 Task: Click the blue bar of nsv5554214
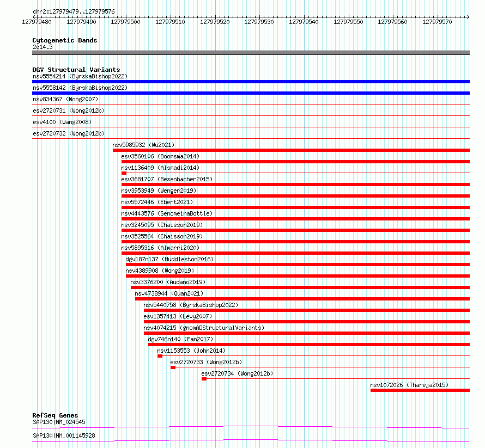click(251, 82)
